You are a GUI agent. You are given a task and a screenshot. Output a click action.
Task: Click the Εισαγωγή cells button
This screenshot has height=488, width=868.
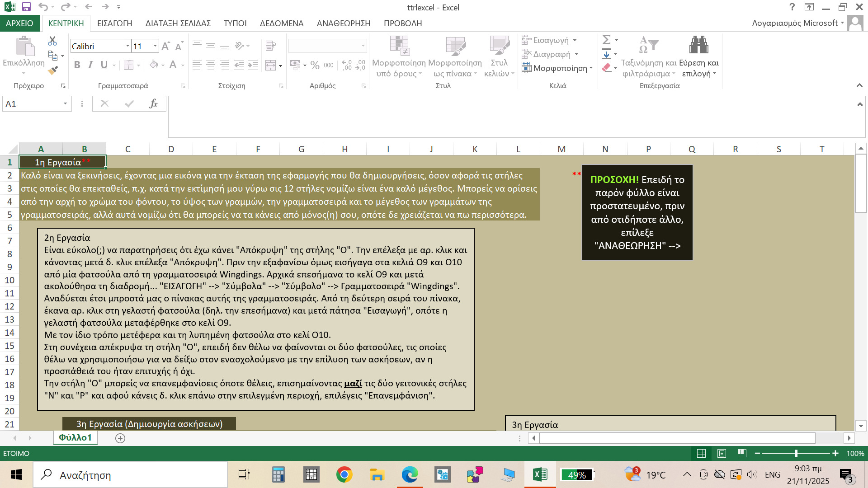(549, 40)
